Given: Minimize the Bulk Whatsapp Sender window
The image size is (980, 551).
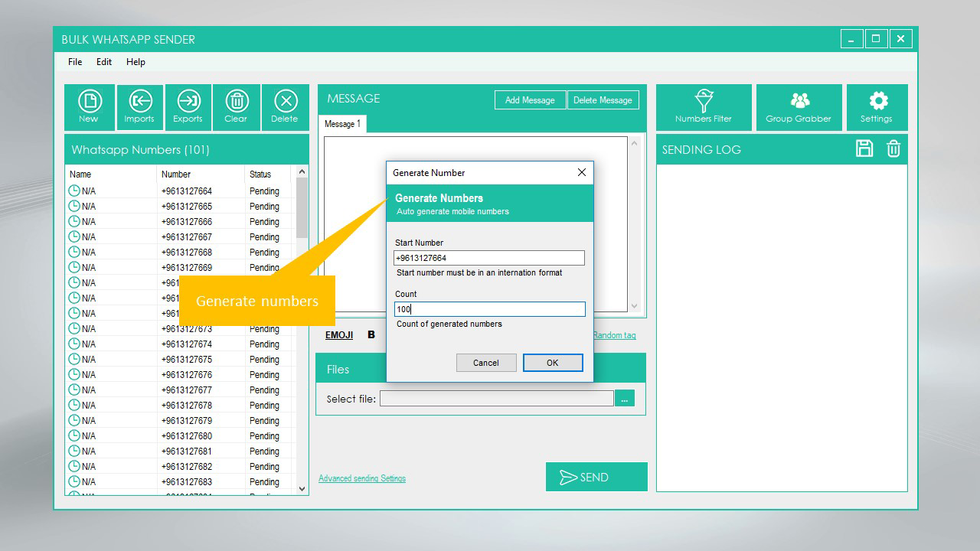Looking at the screenshot, I should [x=851, y=39].
